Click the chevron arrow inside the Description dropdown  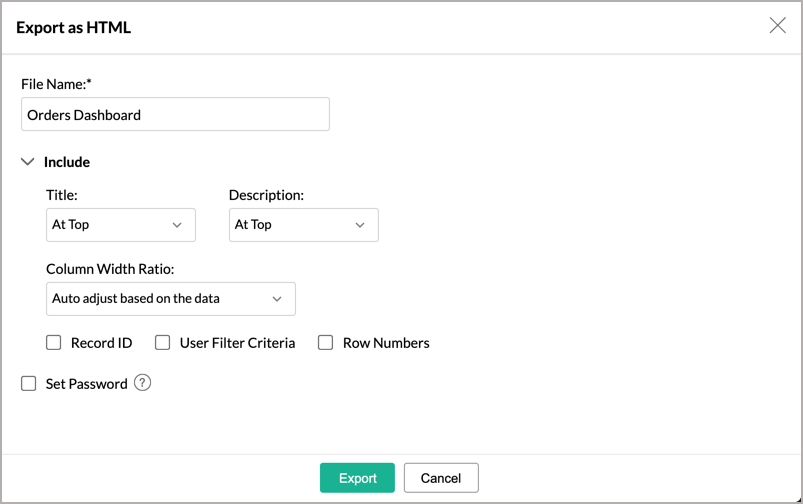coord(360,225)
